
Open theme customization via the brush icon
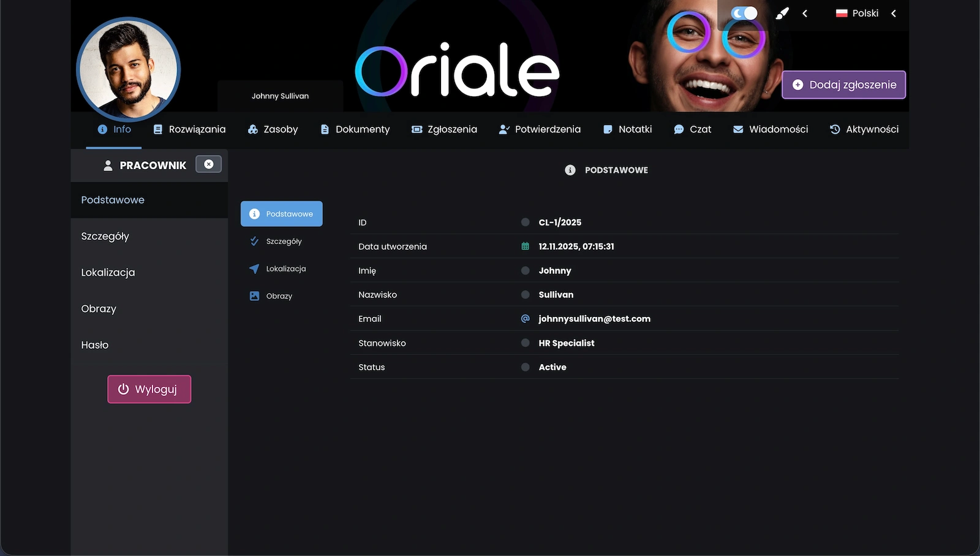point(782,13)
